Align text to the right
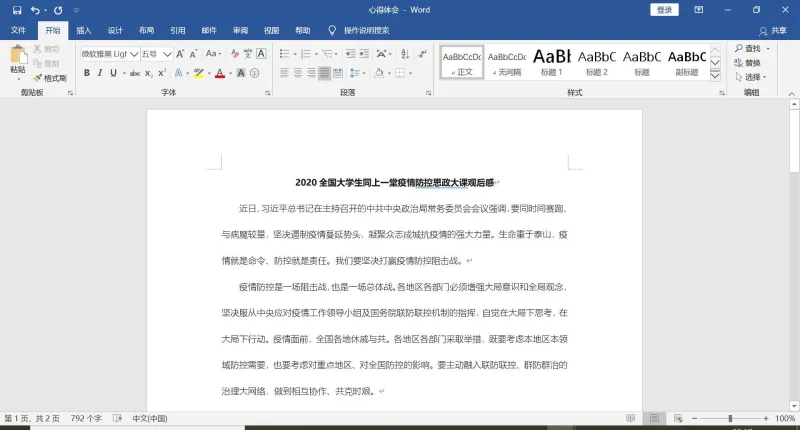 [x=311, y=73]
